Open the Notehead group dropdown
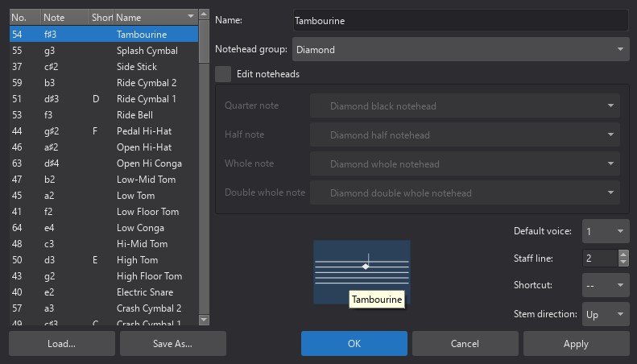Image resolution: width=637 pixels, height=364 pixels. [x=460, y=49]
